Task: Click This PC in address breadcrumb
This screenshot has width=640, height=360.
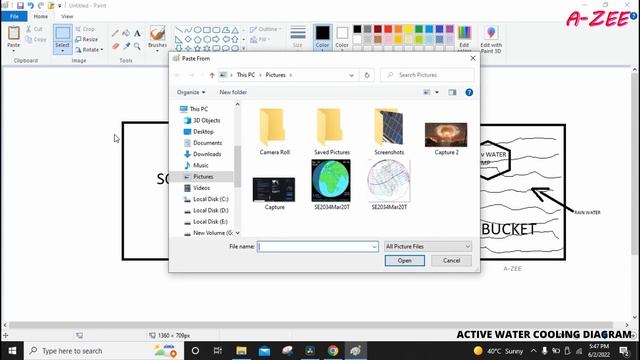Action: (246, 75)
